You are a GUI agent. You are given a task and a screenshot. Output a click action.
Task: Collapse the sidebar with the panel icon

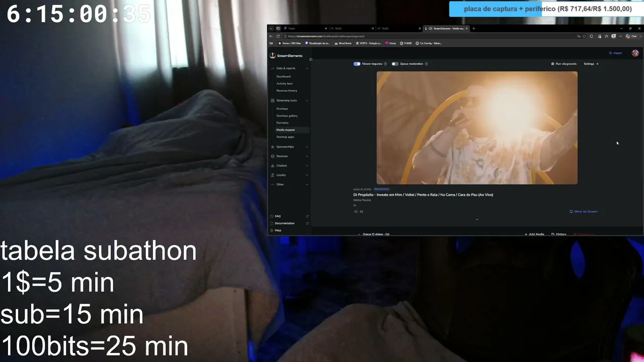pos(310,59)
